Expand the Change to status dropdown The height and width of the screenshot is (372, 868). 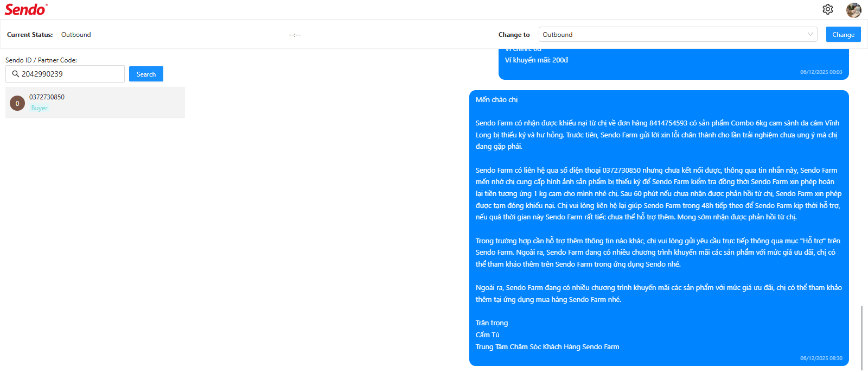[x=678, y=34]
